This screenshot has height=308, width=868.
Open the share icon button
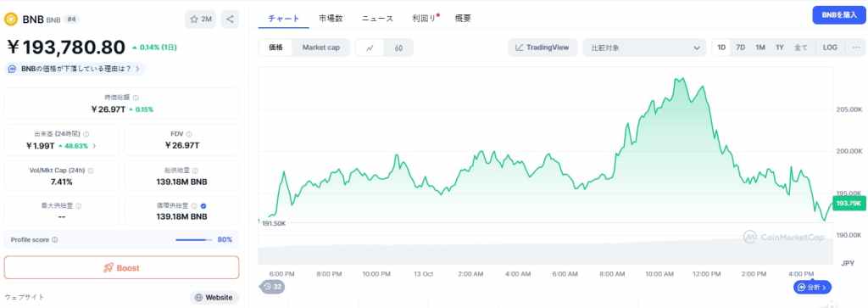(x=230, y=20)
